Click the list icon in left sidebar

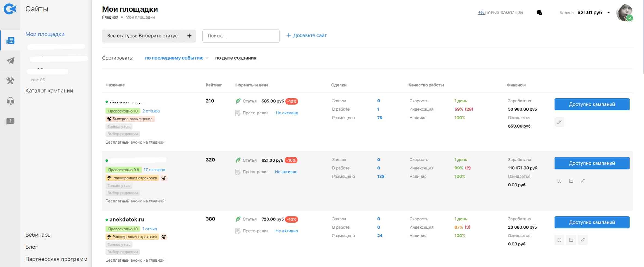(10, 40)
